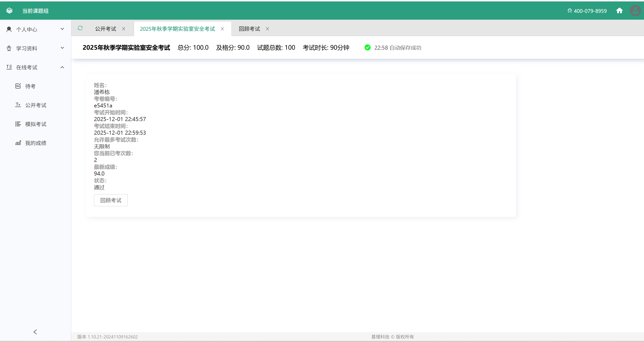
Task: Switch to the 公开考试 tab
Action: click(106, 29)
